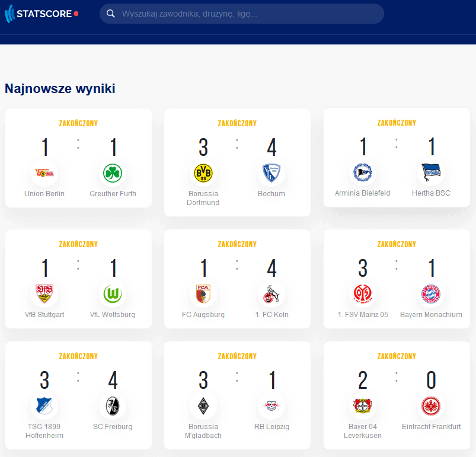This screenshot has width=476, height=457.
Task: Open the FC Augsburg team name
Action: click(x=203, y=314)
